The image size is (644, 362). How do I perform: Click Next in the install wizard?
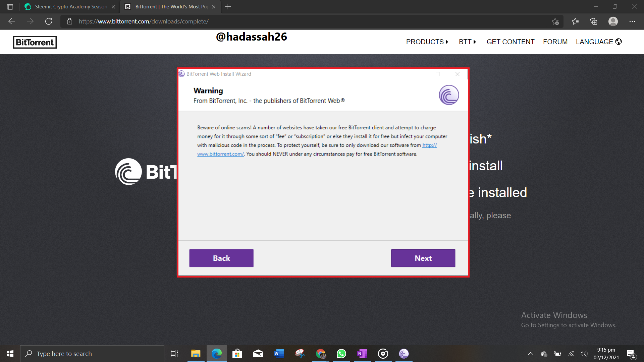423,258
